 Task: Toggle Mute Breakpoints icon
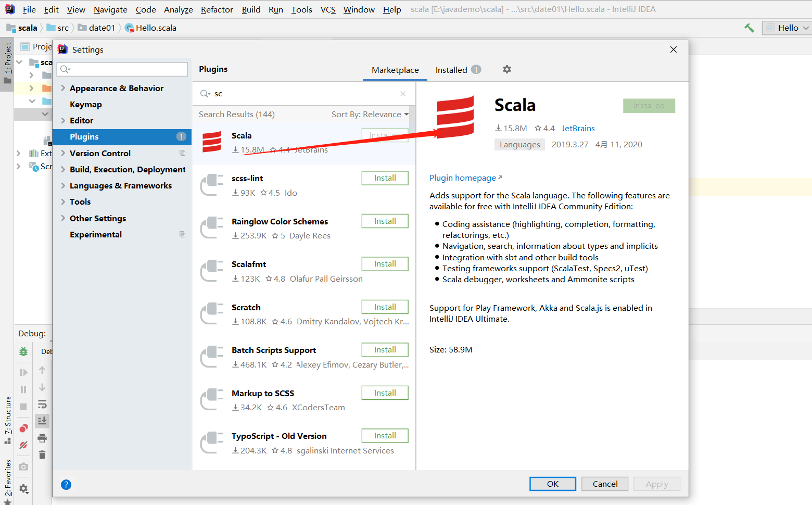point(23,445)
